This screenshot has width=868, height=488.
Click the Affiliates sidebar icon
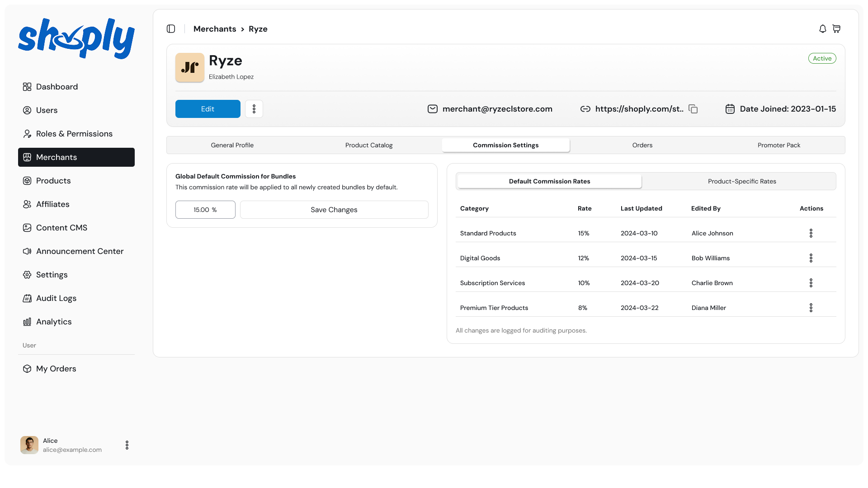coord(27,204)
